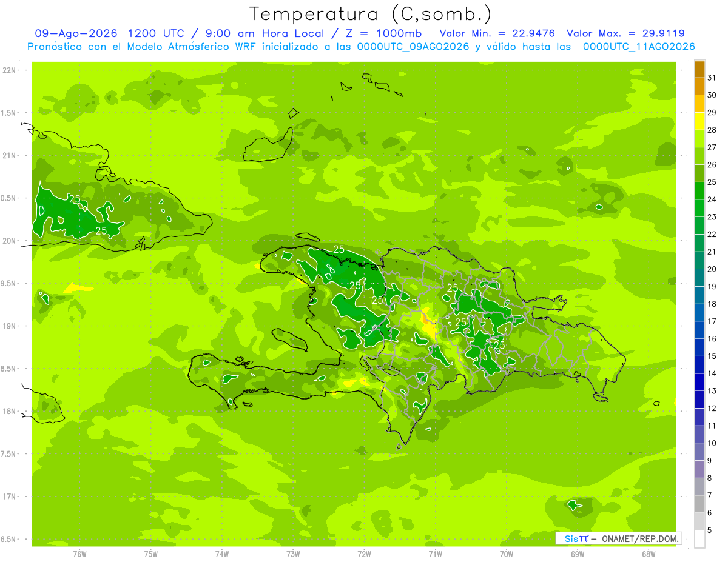Click the '30' value in color scale legend
728x562 pixels.
712,95
